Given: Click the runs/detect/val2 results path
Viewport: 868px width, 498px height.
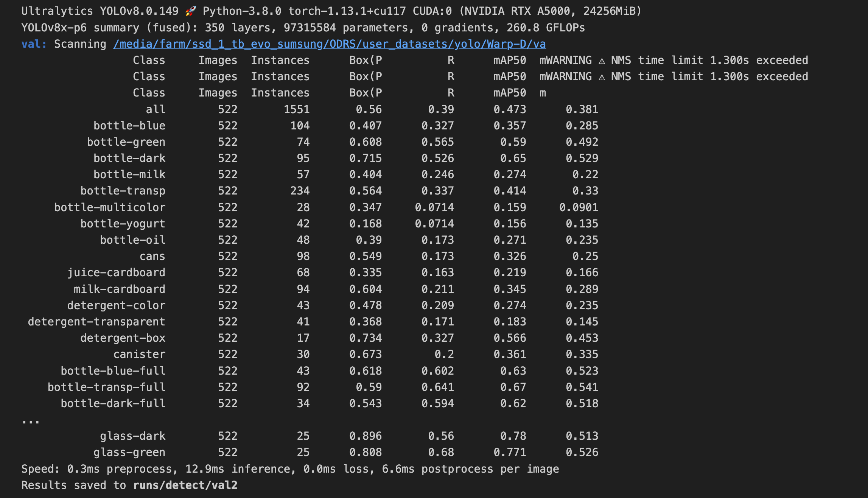Looking at the screenshot, I should click(x=185, y=485).
